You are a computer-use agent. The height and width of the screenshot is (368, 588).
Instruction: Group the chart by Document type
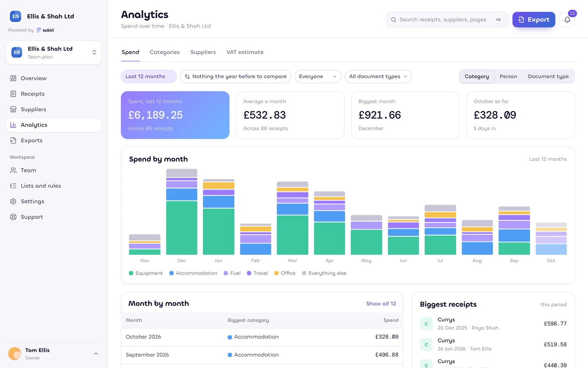pos(548,77)
